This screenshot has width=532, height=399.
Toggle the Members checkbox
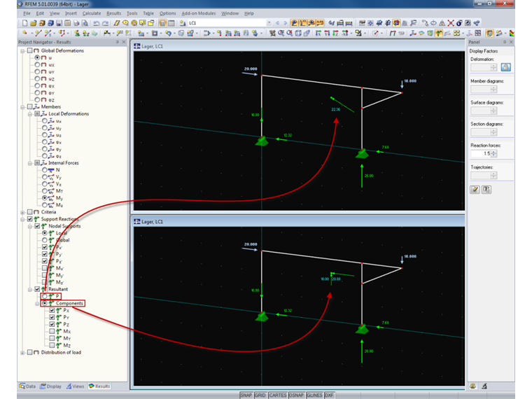(x=30, y=106)
